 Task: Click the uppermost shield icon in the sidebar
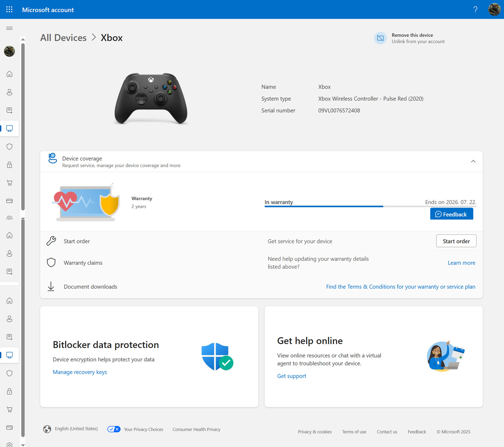pyautogui.click(x=10, y=147)
